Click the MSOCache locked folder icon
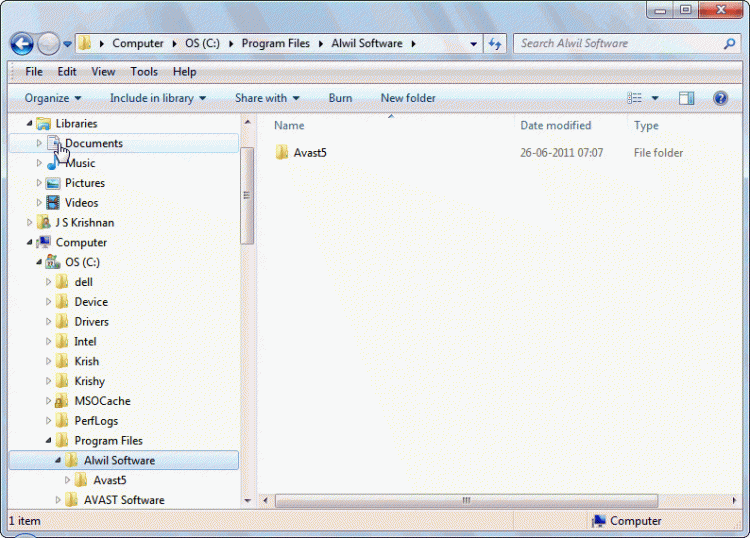 61,401
